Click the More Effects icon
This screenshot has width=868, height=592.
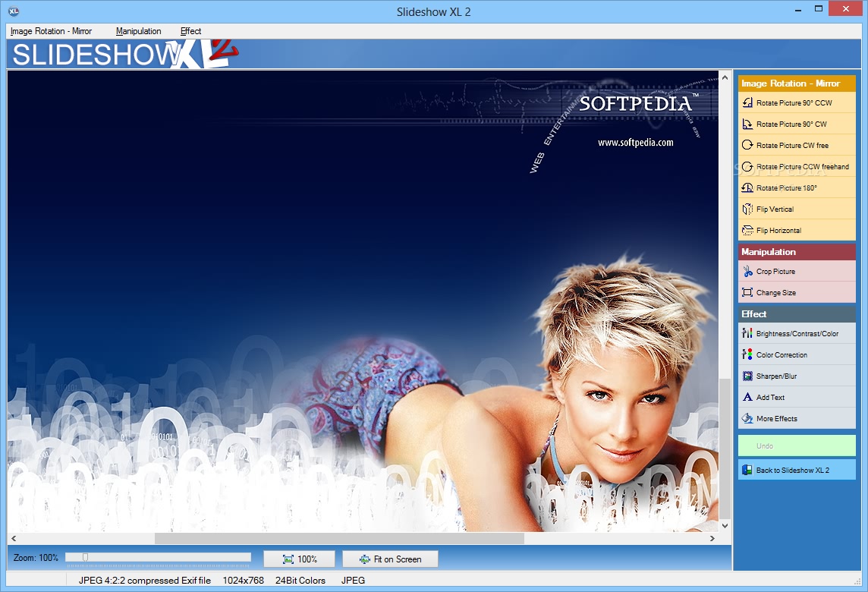(x=747, y=419)
